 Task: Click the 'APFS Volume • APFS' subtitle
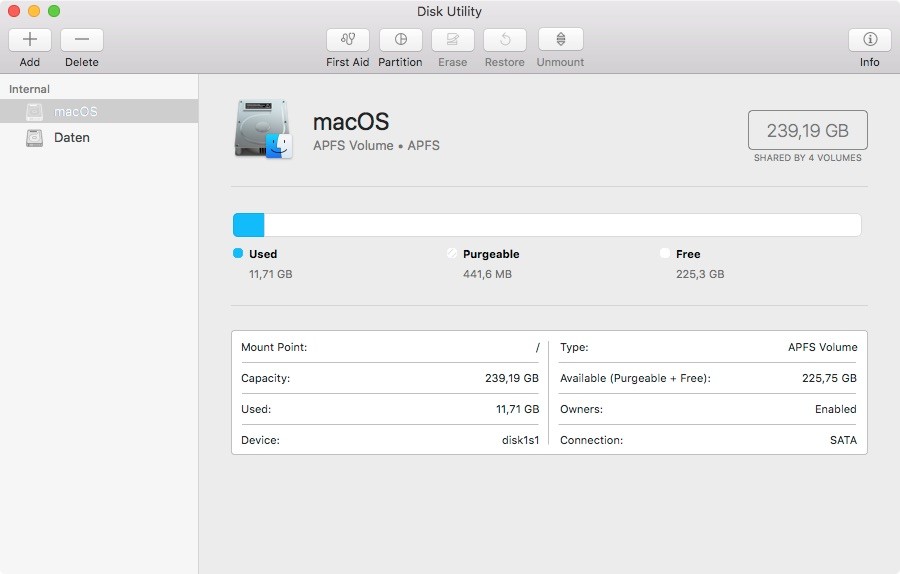tap(376, 146)
